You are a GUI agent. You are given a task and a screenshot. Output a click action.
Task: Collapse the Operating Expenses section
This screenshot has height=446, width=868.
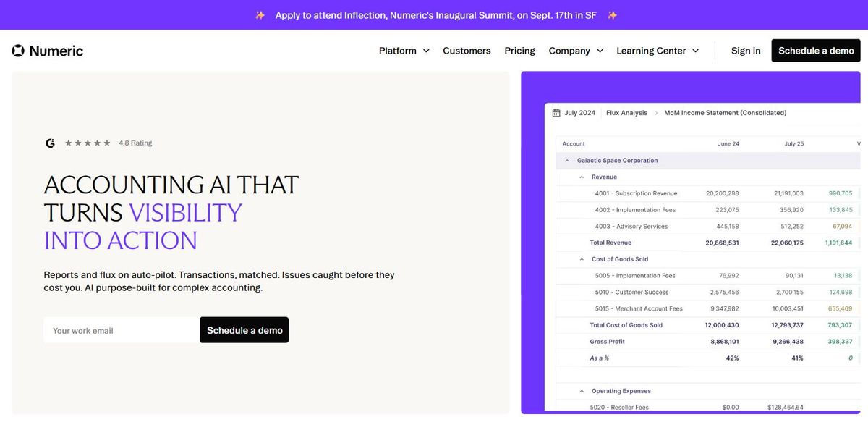(582, 391)
